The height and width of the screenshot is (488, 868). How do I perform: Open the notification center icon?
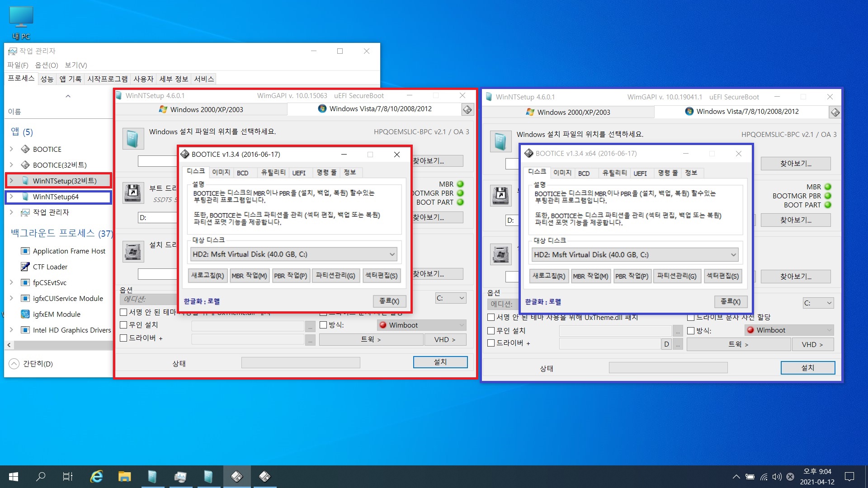(849, 477)
